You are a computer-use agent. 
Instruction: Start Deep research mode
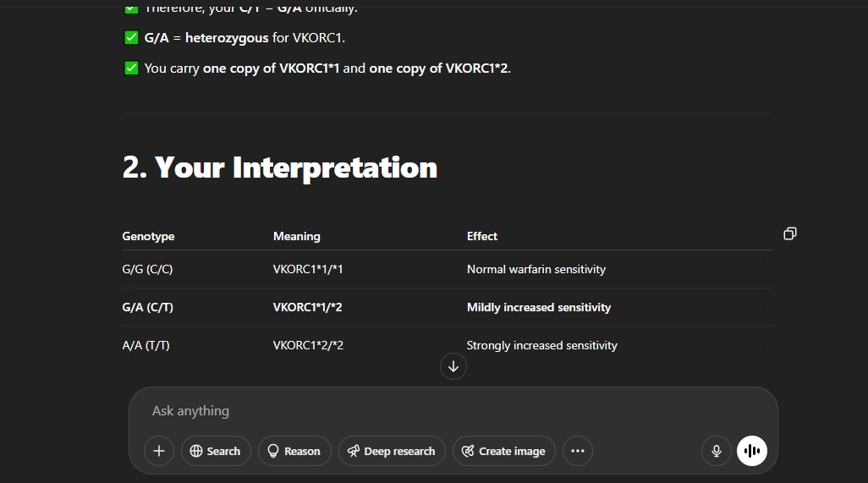391,451
